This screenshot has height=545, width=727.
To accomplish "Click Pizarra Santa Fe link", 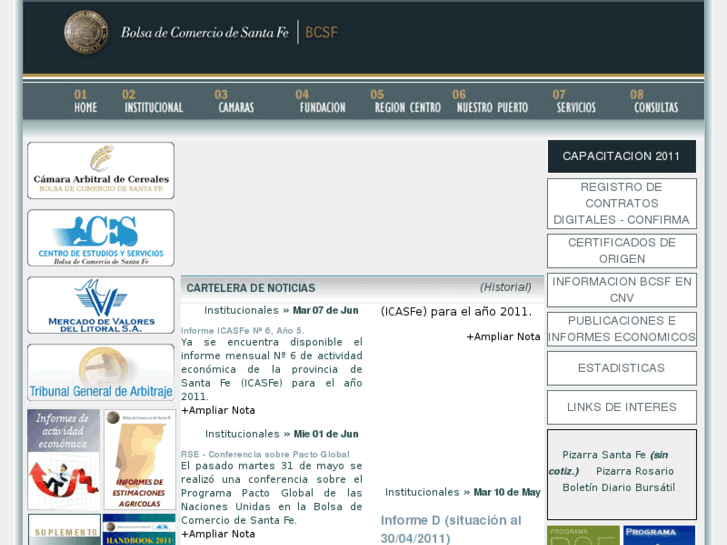I will [x=604, y=455].
